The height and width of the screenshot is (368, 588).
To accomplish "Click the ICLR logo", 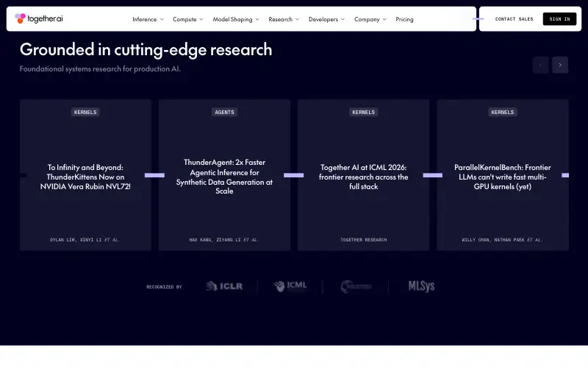I will click(x=224, y=286).
